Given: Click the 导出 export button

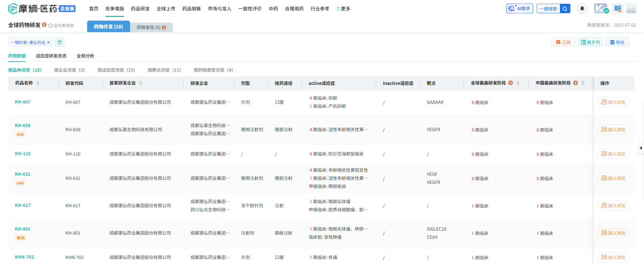Looking at the screenshot, I should tap(617, 42).
